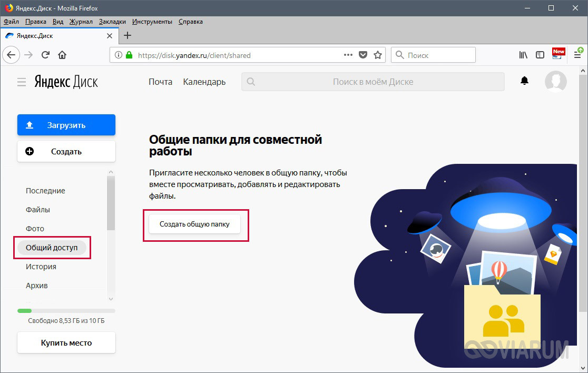Click the sidebar list scroll down arrow

tap(111, 299)
